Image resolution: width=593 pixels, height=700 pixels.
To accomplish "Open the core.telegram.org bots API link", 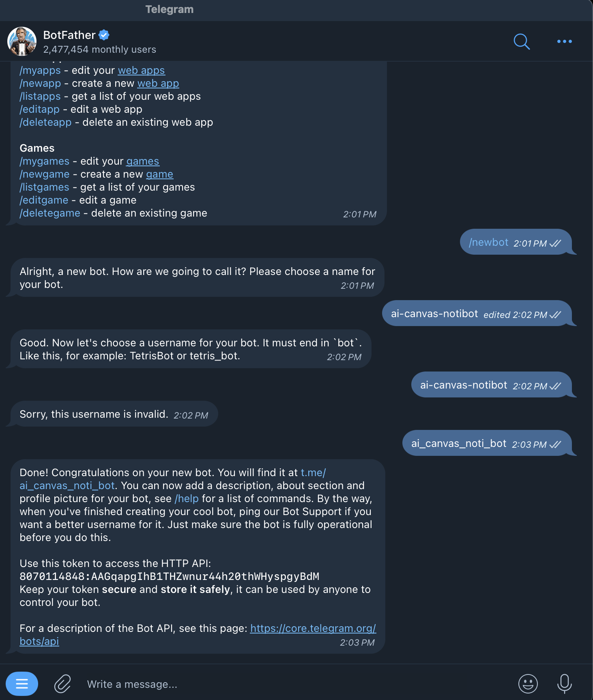I will coord(313,628).
